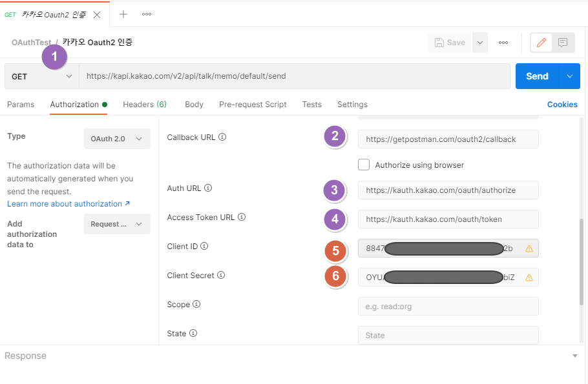Viewport: 588px width, 384px height.
Task: Click the Access Token URL info icon
Action: tap(242, 217)
